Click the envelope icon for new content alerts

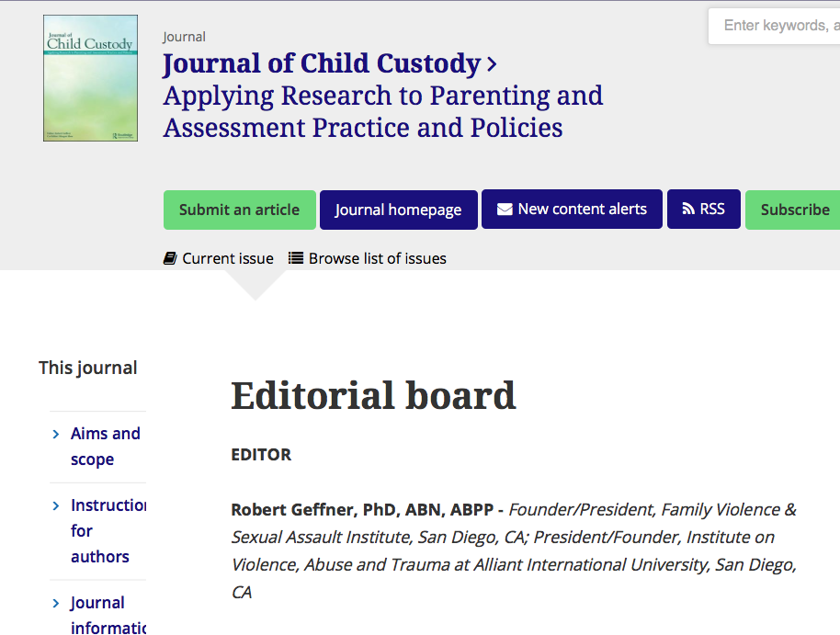click(x=505, y=210)
